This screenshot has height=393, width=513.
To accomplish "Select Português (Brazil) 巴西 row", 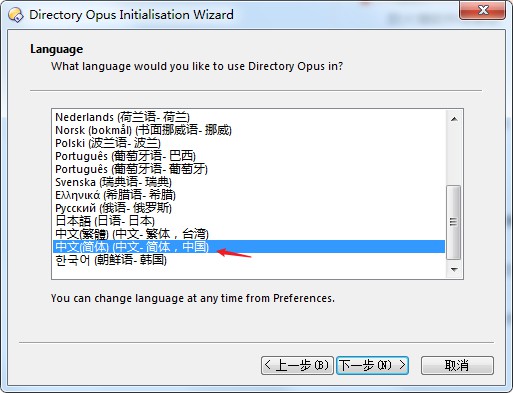I will pos(249,156).
